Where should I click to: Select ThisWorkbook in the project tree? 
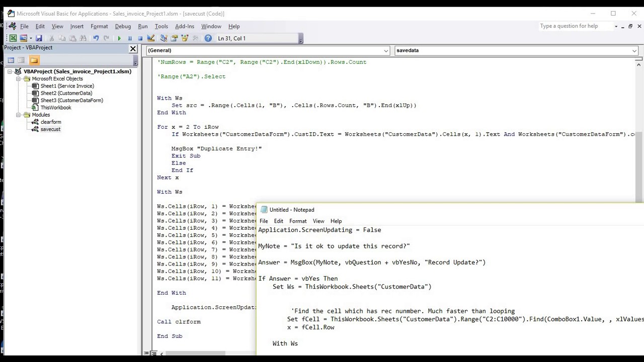55,108
